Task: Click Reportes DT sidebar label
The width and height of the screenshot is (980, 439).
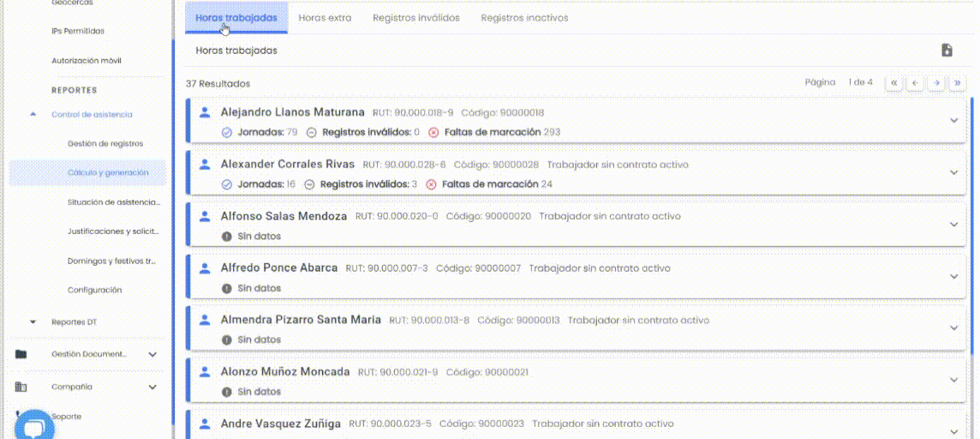Action: coord(74,322)
